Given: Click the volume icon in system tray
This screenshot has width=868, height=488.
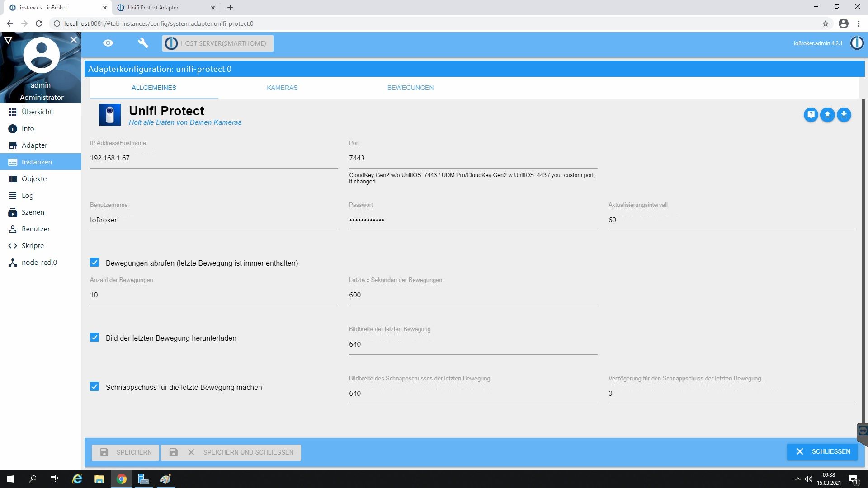Looking at the screenshot, I should pos(809,479).
